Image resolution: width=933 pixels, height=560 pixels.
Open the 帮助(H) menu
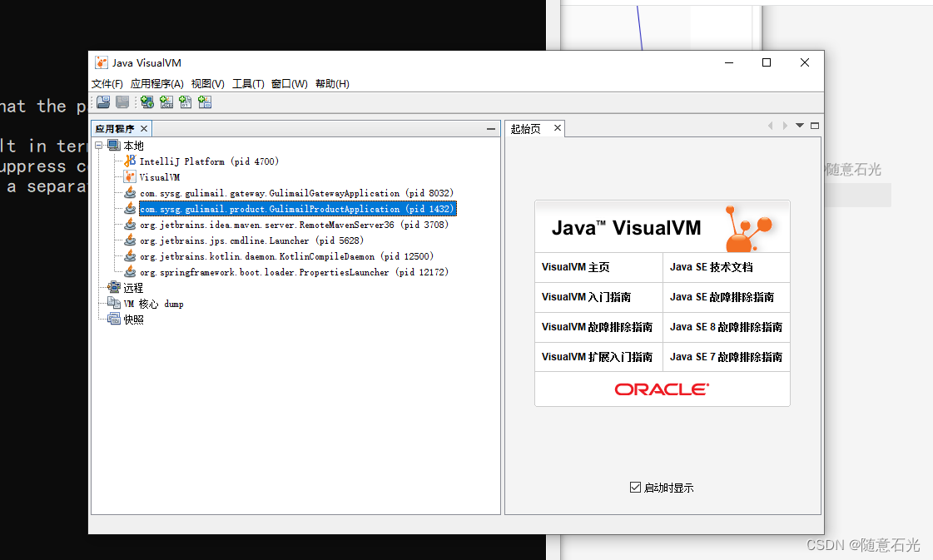coord(333,84)
